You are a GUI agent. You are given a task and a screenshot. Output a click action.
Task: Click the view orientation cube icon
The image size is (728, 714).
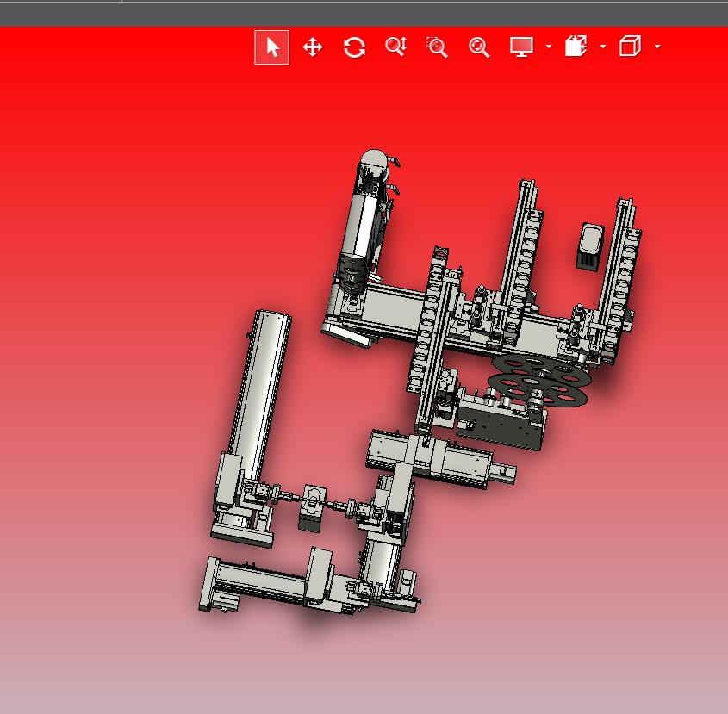(630, 46)
